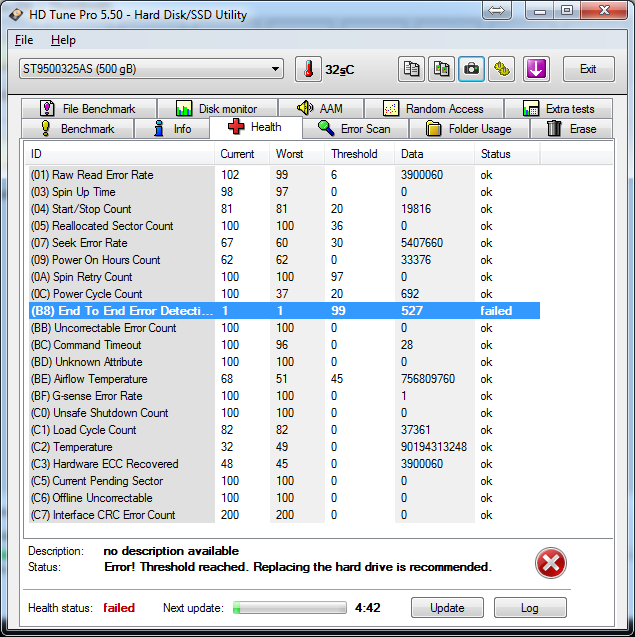This screenshot has height=637, width=635.
Task: Switch to the Erase tab
Action: coord(572,128)
